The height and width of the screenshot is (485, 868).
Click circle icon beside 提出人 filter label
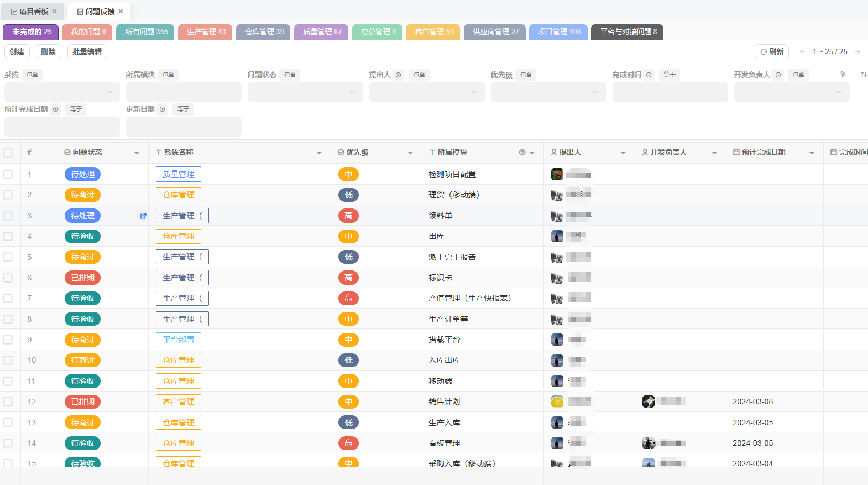[398, 75]
